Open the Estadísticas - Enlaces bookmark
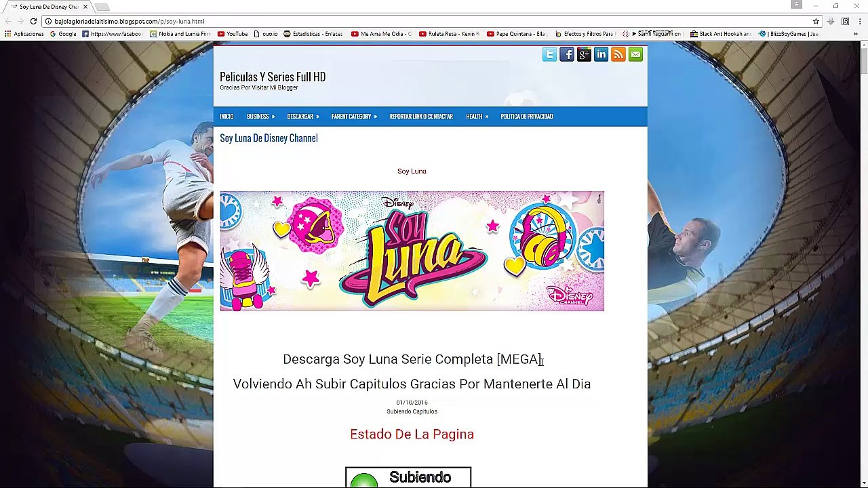This screenshot has width=868, height=488. (313, 34)
